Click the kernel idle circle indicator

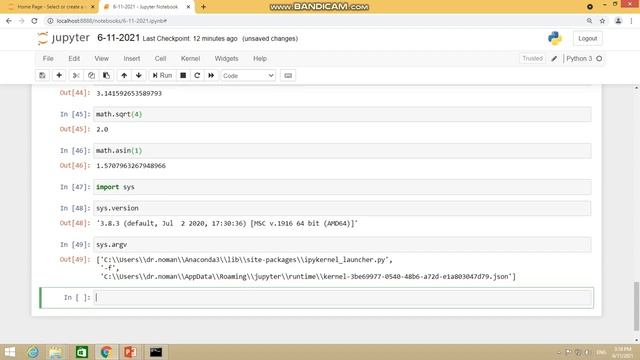(x=599, y=58)
